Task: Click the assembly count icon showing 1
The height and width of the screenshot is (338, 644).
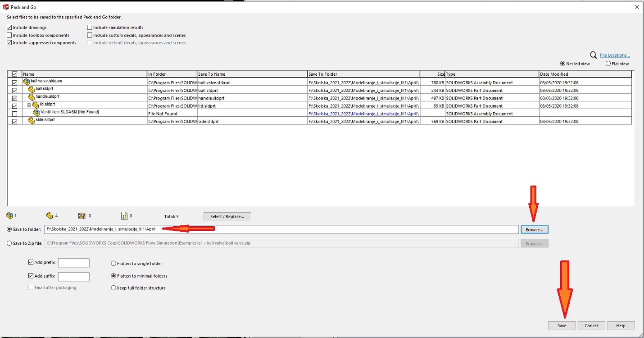Action: 9,216
